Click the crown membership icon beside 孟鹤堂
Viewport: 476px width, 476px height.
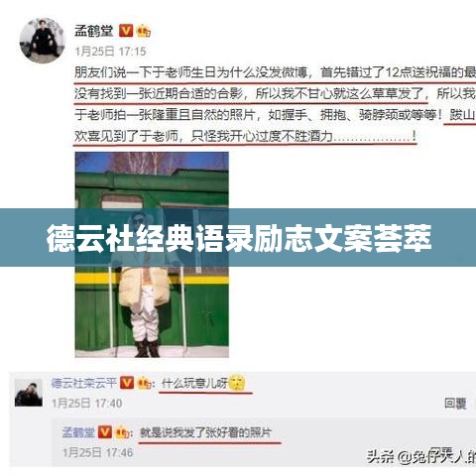tap(143, 31)
